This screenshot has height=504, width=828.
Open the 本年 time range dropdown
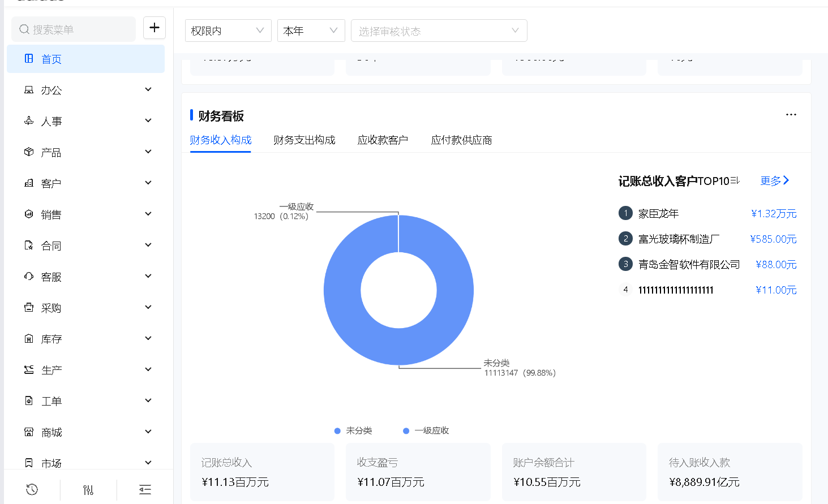coord(311,31)
